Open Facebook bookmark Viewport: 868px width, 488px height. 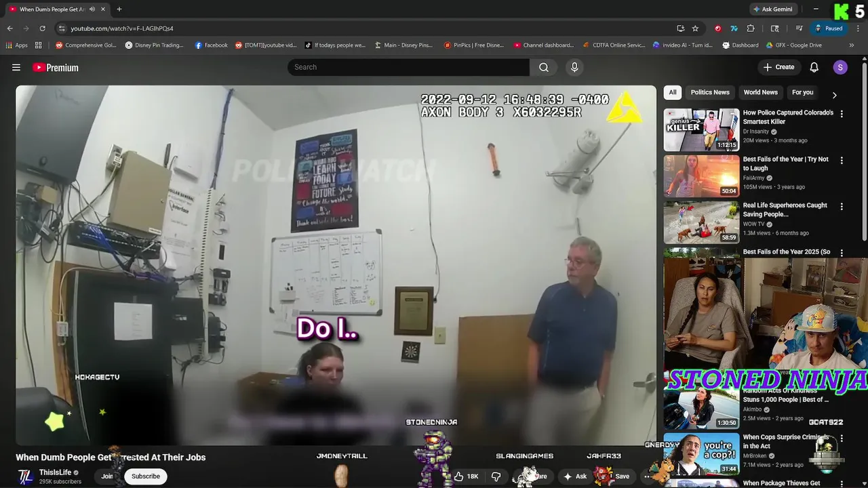pyautogui.click(x=211, y=45)
